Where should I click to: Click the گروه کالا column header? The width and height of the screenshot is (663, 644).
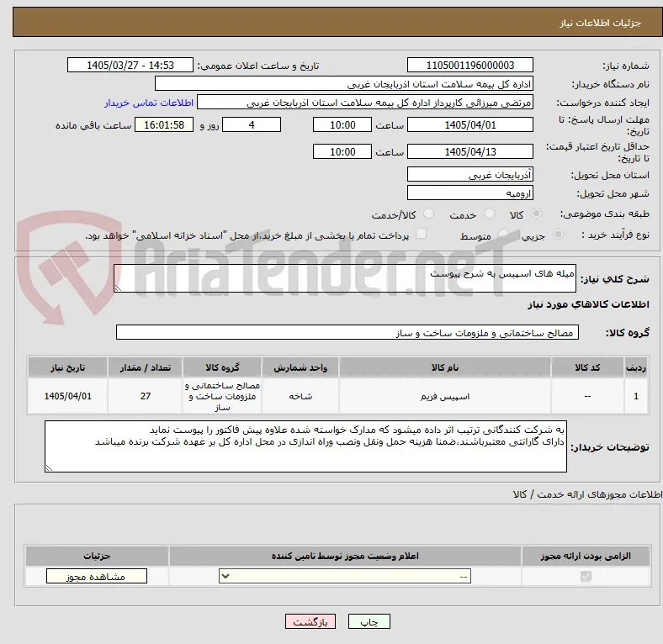click(x=222, y=367)
